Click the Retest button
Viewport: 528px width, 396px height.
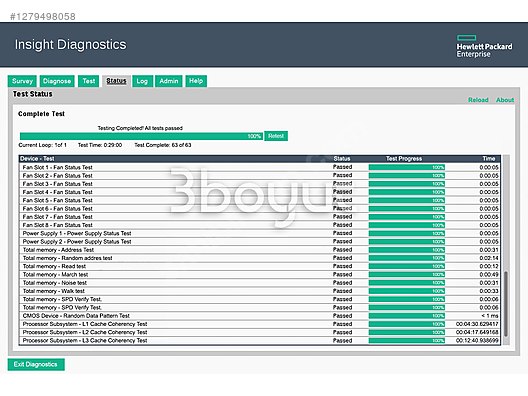276,136
